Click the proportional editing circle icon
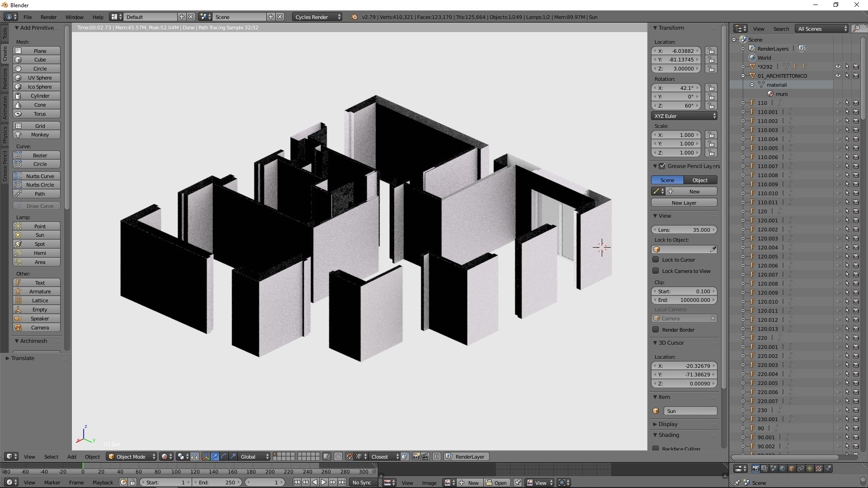Viewport: 868px width, 488px height. click(338, 457)
